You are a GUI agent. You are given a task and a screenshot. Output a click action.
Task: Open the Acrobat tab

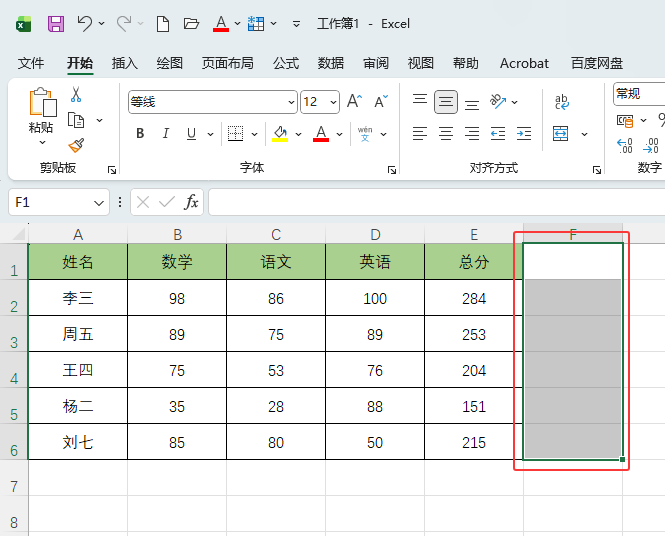click(524, 63)
